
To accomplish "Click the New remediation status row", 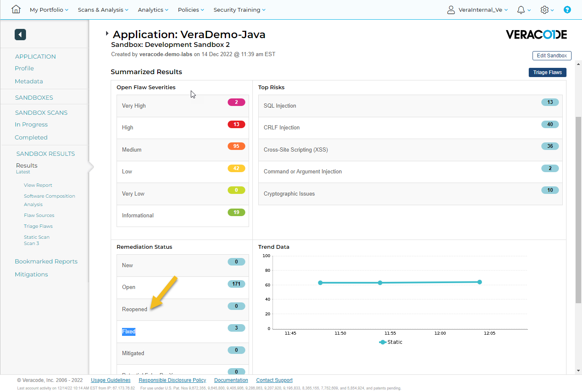I will 183,266.
